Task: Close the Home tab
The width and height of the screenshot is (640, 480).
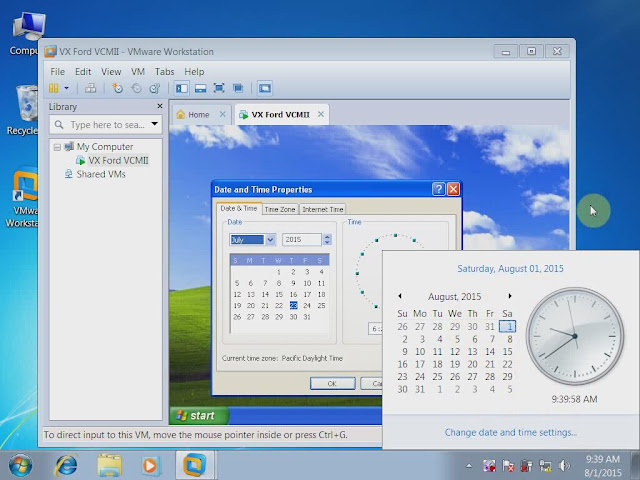Action: pyautogui.click(x=222, y=114)
